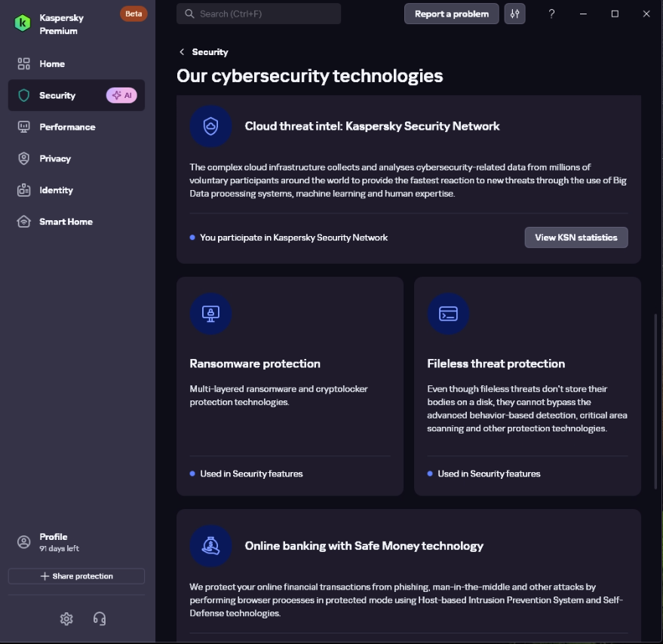
Task: Click "You participate in Kaspersky Security Network" text
Action: tap(294, 238)
